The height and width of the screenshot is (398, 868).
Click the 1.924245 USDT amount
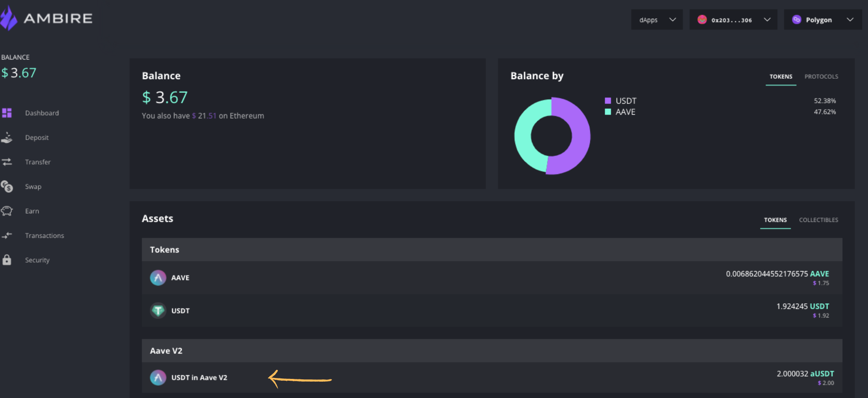(x=802, y=306)
